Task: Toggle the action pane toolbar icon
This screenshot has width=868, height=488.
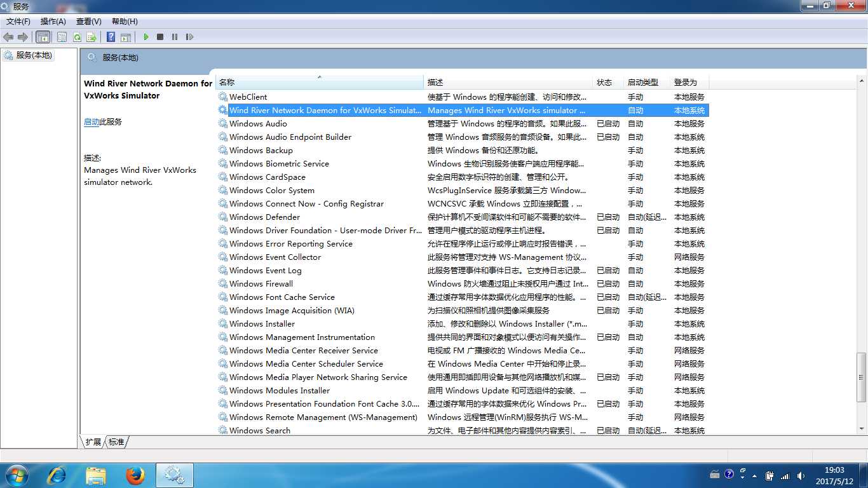Action: [x=126, y=37]
